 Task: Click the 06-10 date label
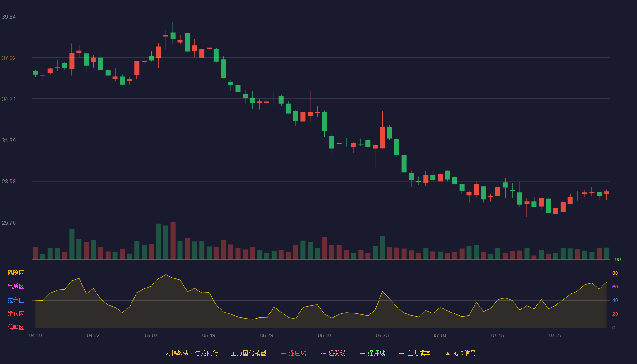point(324,335)
